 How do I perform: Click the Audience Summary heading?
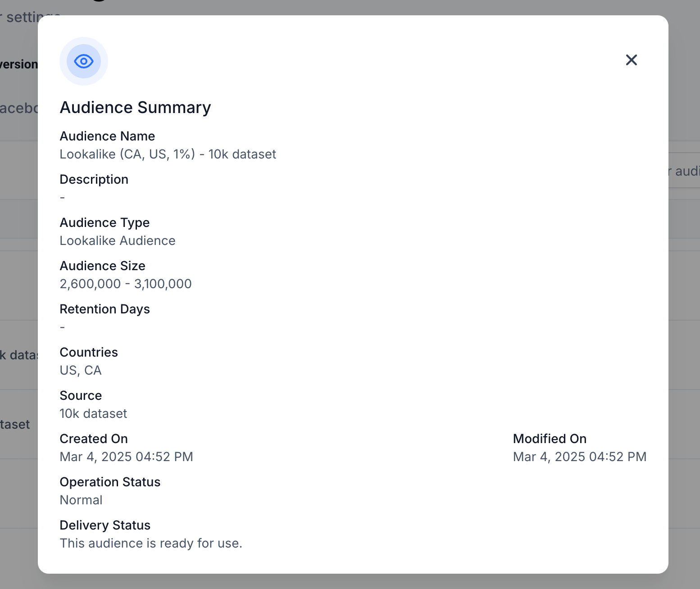[x=135, y=108]
